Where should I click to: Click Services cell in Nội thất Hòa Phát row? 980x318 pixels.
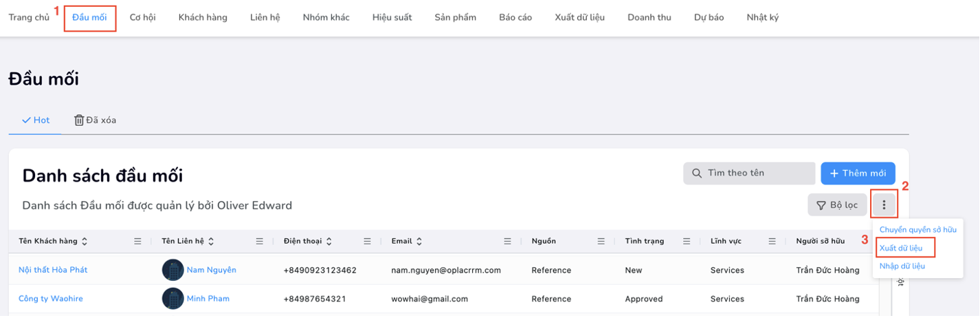(727, 270)
